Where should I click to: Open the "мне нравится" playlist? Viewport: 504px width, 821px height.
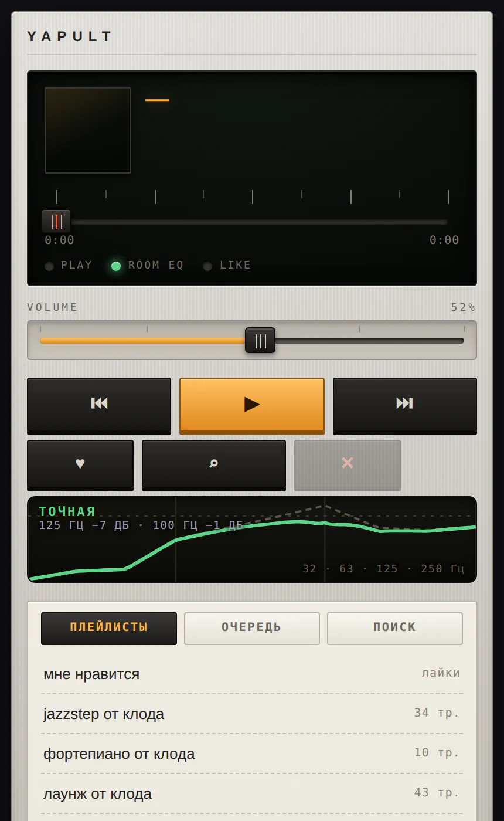tap(252, 674)
